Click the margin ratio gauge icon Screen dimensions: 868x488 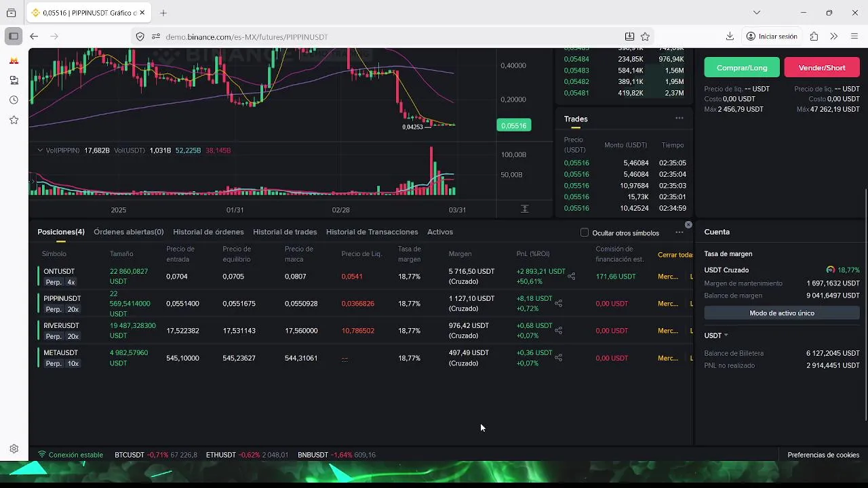(x=830, y=270)
